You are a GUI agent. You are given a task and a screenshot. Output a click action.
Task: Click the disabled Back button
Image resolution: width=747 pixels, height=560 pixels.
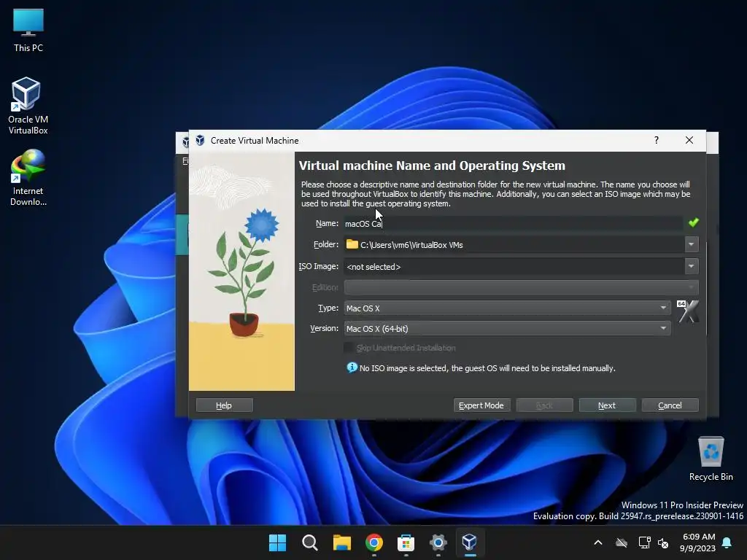click(544, 405)
